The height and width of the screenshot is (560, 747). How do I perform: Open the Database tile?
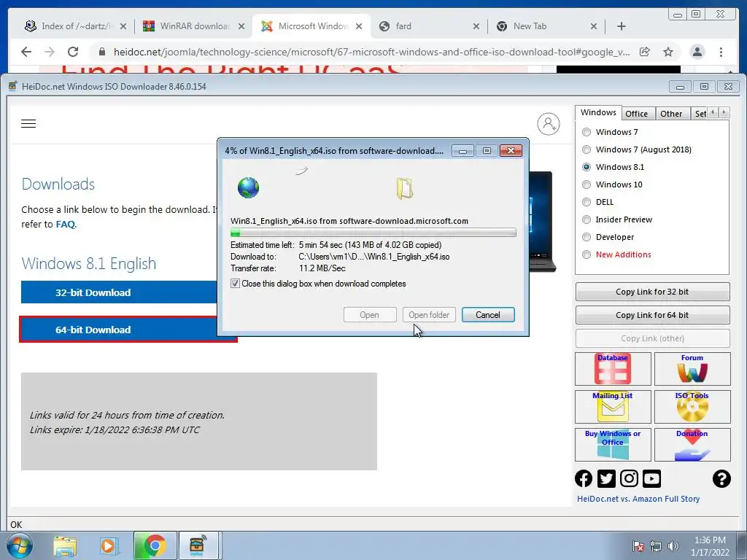point(613,369)
